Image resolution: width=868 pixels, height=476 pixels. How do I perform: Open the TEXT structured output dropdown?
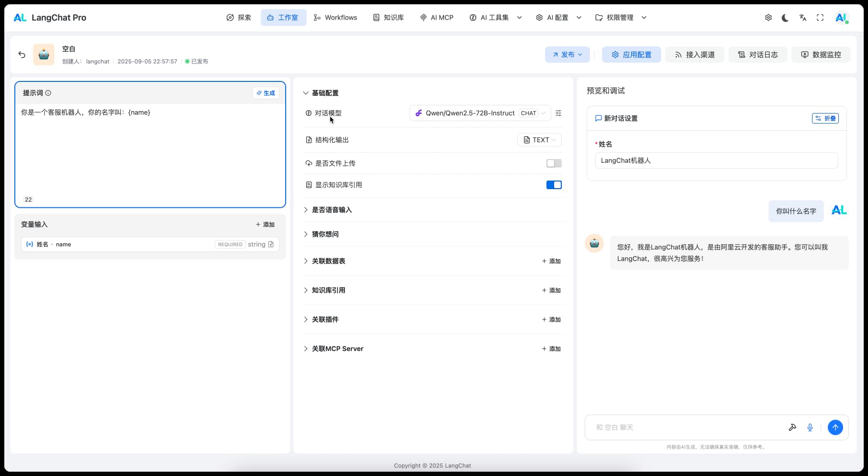pos(539,140)
